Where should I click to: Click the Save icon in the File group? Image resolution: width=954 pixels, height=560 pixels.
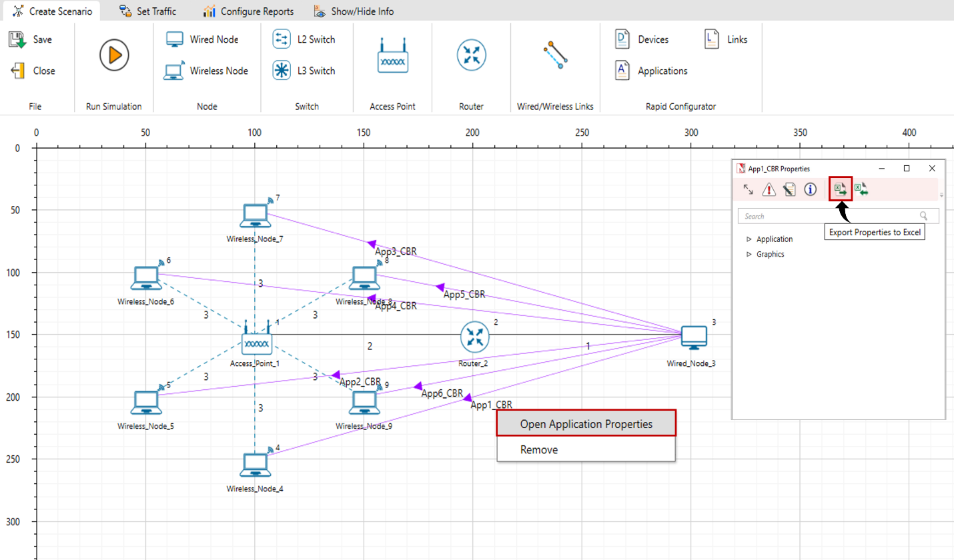pos(17,39)
